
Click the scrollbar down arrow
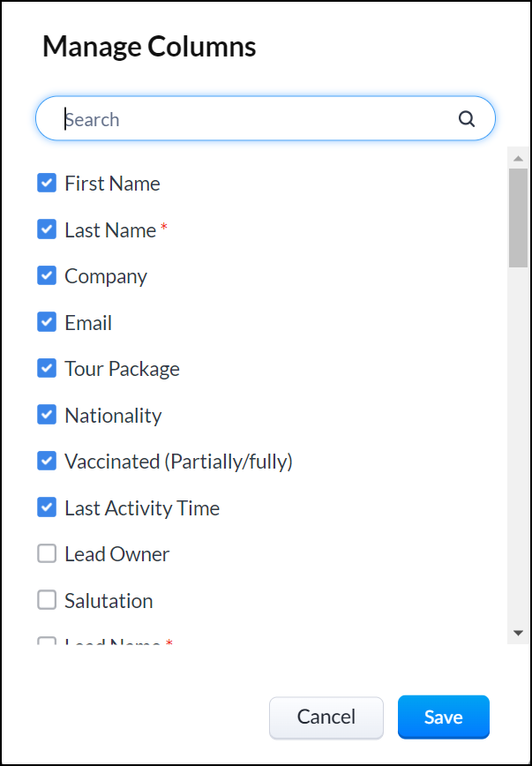[x=518, y=633]
